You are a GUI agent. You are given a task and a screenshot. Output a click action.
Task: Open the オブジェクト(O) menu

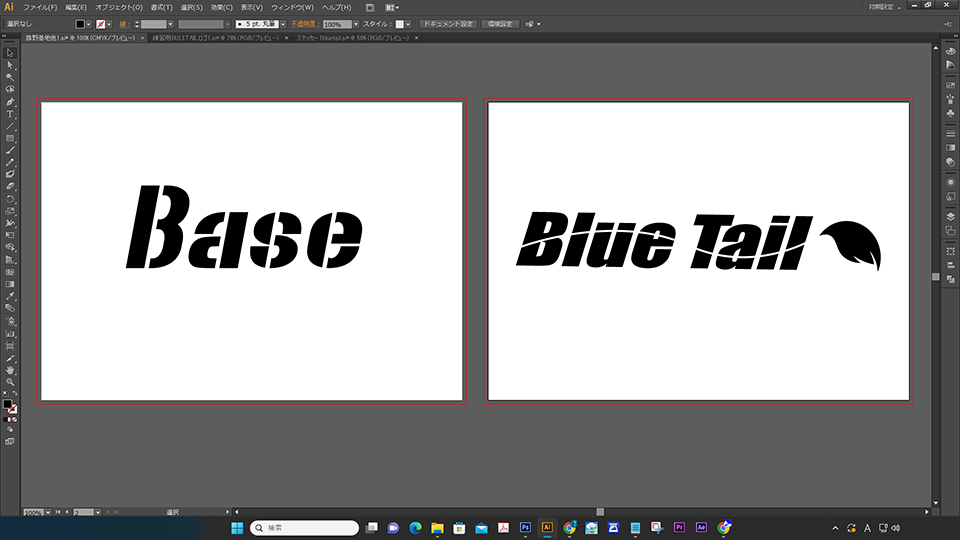[119, 7]
